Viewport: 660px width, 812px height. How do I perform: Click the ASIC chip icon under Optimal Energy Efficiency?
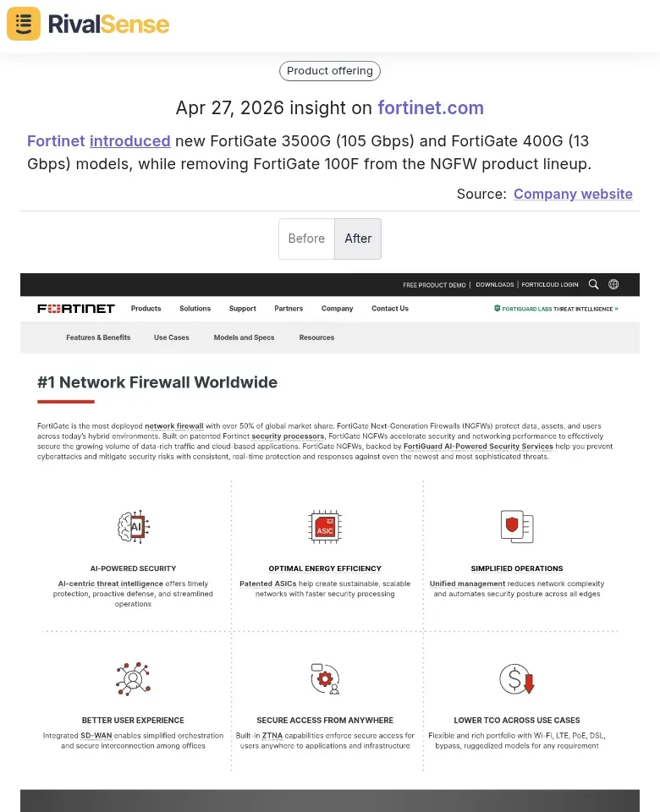click(325, 526)
